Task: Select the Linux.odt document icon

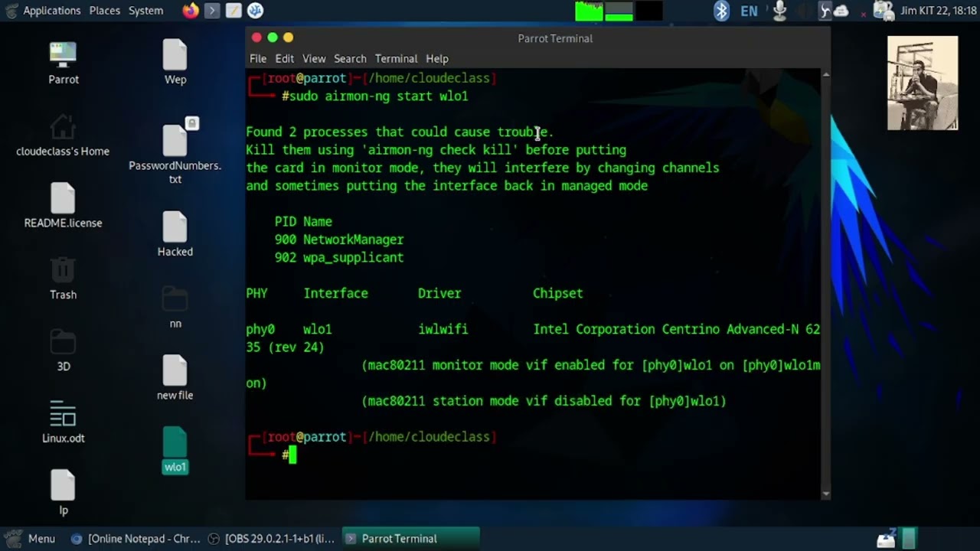Action: click(x=63, y=422)
